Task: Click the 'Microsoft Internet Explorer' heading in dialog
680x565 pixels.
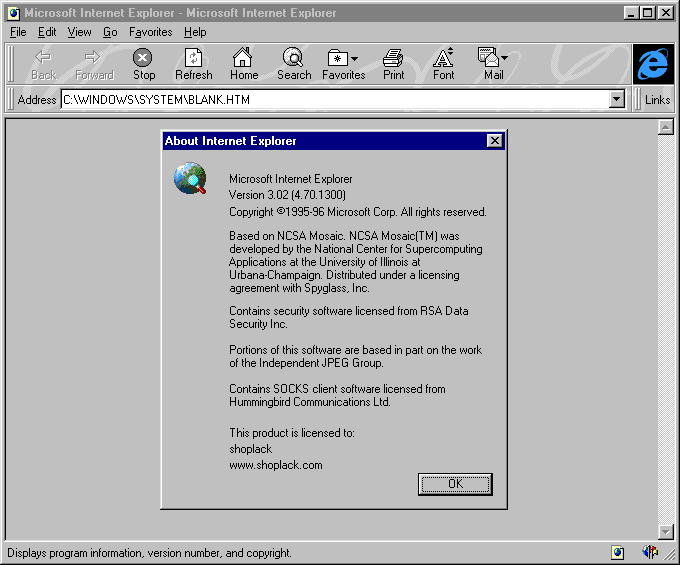Action: click(291, 179)
